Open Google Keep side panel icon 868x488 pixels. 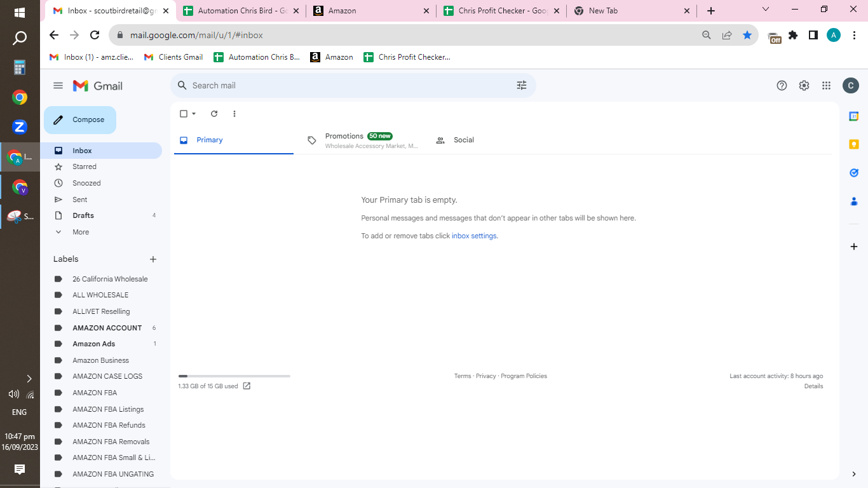click(854, 144)
